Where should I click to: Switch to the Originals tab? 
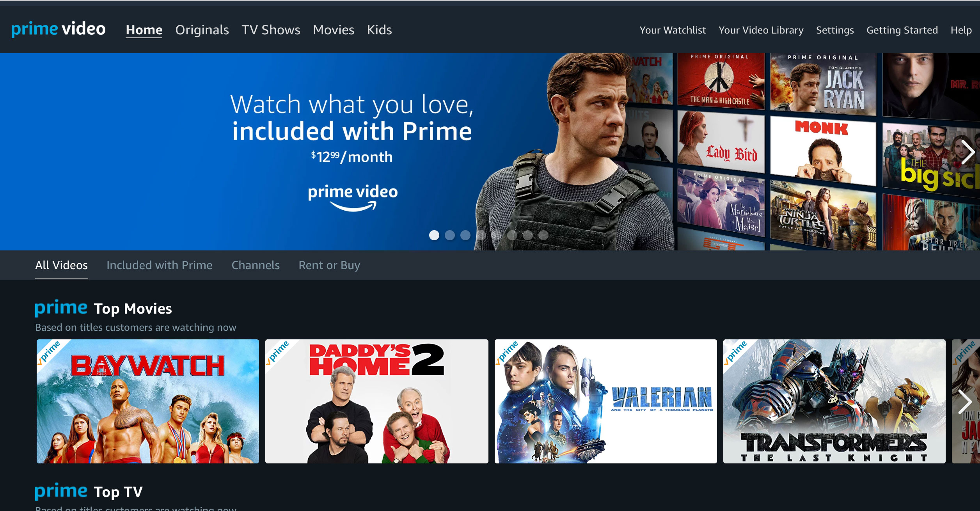click(202, 30)
